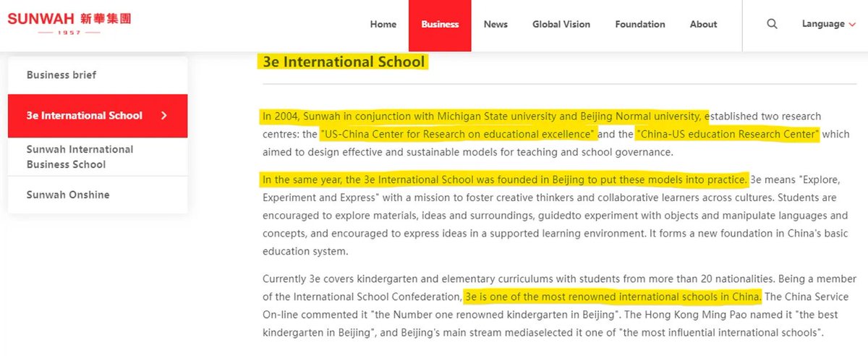The image size is (868, 356).
Task: Click the highlighted 3e International School heading
Action: pos(344,62)
